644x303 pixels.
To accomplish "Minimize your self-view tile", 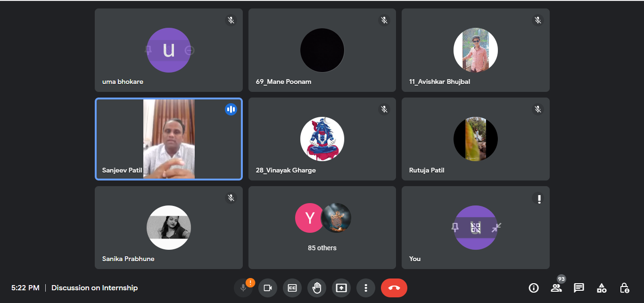I will point(496,228).
